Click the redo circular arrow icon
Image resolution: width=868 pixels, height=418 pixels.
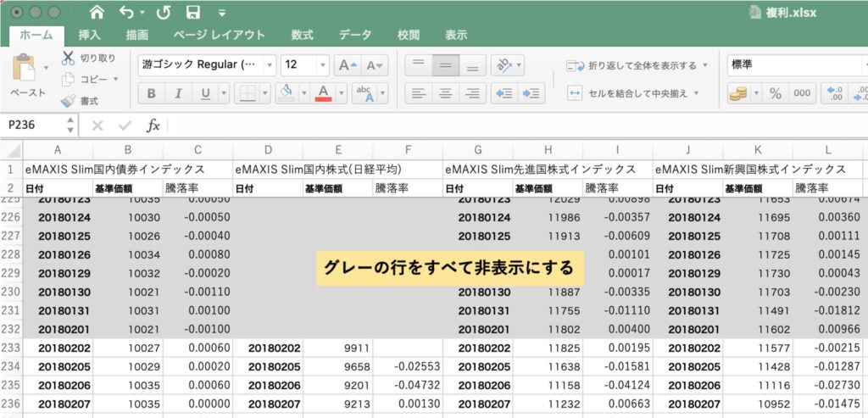[164, 12]
